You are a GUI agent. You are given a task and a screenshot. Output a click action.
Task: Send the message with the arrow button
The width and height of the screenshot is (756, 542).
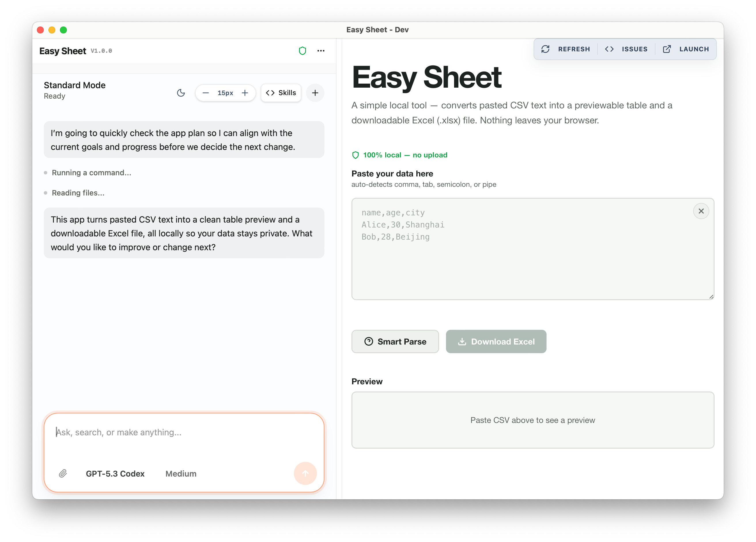[305, 473]
